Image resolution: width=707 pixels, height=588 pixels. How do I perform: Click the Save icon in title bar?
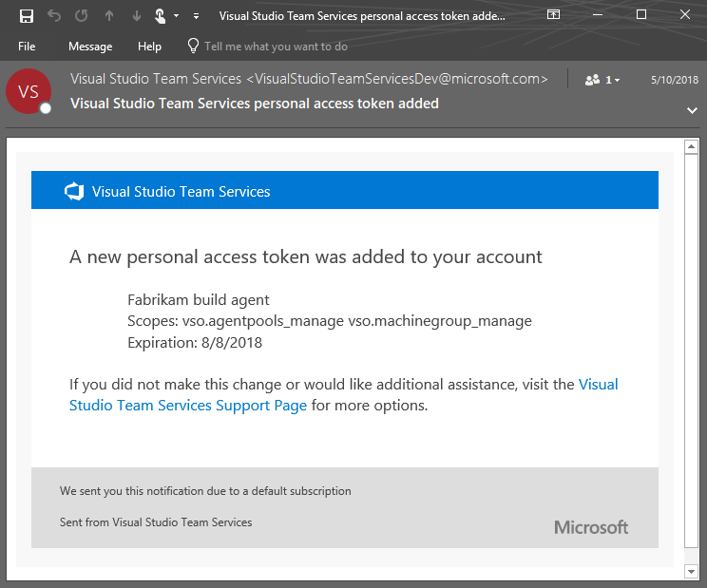click(x=27, y=15)
